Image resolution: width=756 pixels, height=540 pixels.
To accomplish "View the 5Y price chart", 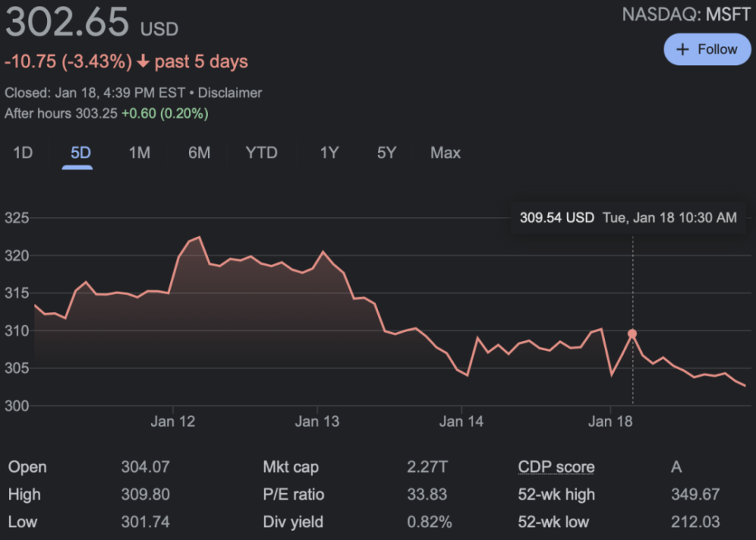I will pyautogui.click(x=386, y=153).
